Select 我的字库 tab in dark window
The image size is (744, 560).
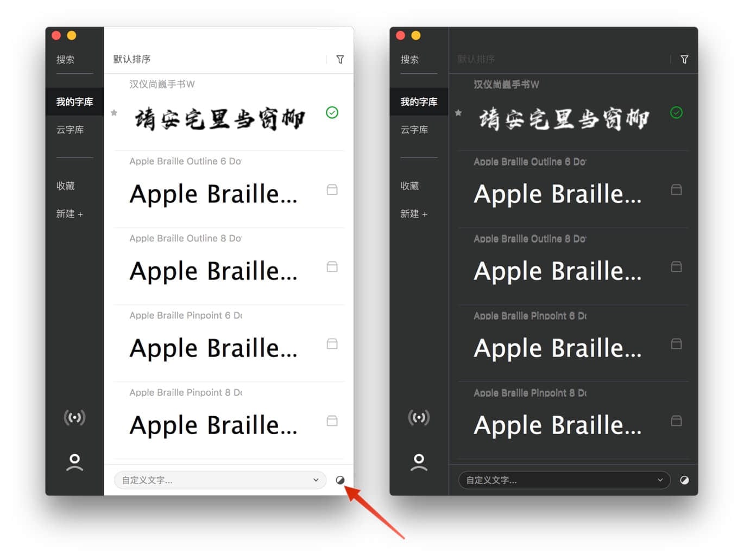419,102
